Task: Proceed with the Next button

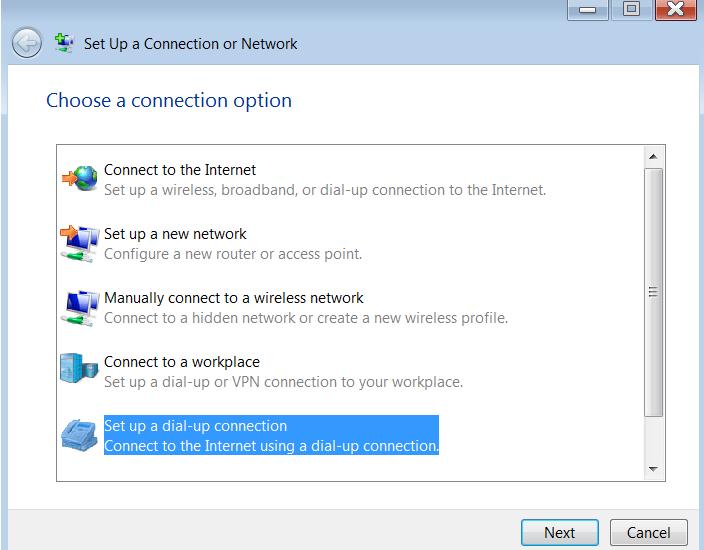Action: click(x=559, y=532)
